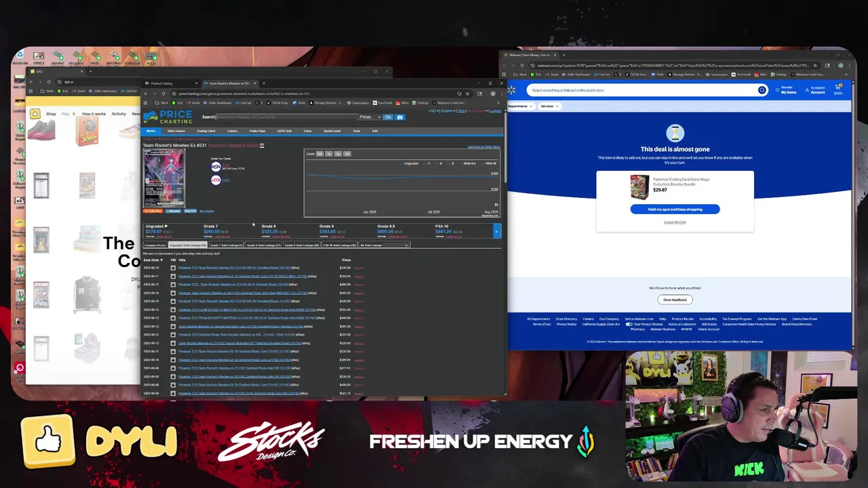Open the All Sold Listings dropdown
Screen dimensions: 868x488
pos(384,245)
